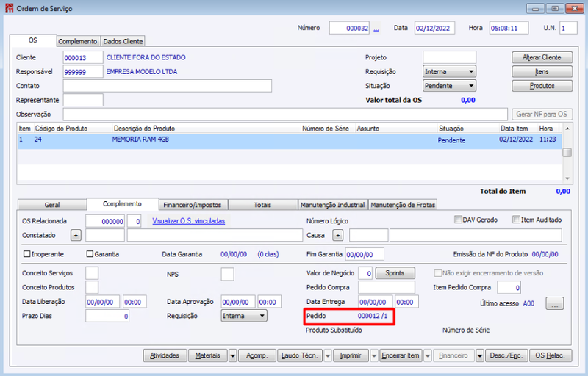
Task: Enable the Garantia checkbox
Action: (x=90, y=254)
